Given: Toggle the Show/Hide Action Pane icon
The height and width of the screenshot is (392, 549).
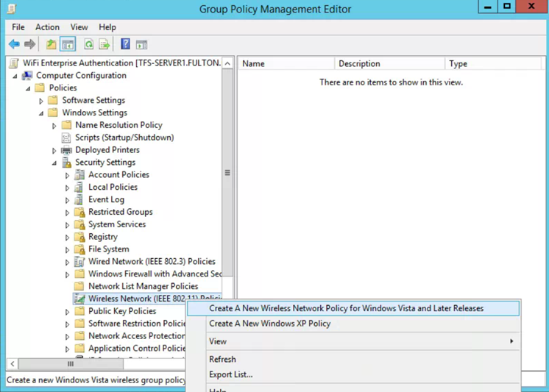Looking at the screenshot, I should 141,45.
